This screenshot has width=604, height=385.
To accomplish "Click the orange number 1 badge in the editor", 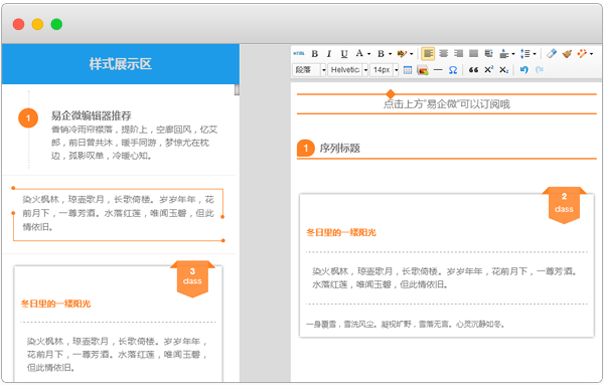I will tap(306, 148).
